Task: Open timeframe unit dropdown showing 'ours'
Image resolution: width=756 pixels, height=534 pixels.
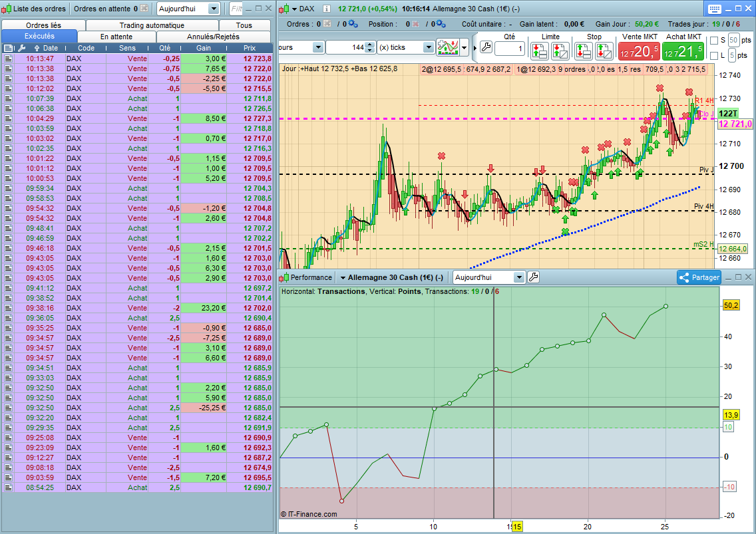Action: pyautogui.click(x=317, y=47)
